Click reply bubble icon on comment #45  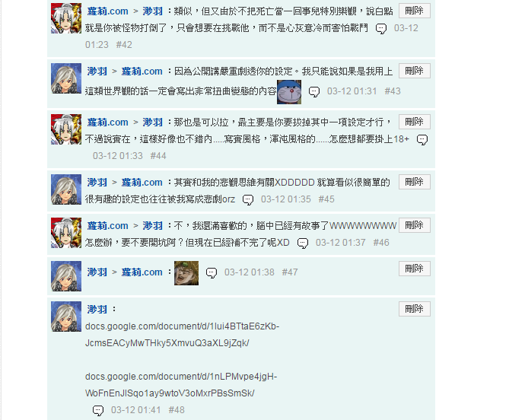248,200
